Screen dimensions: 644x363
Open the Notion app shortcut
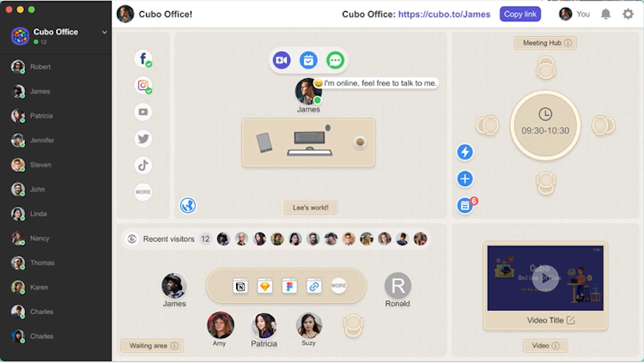[x=240, y=286]
